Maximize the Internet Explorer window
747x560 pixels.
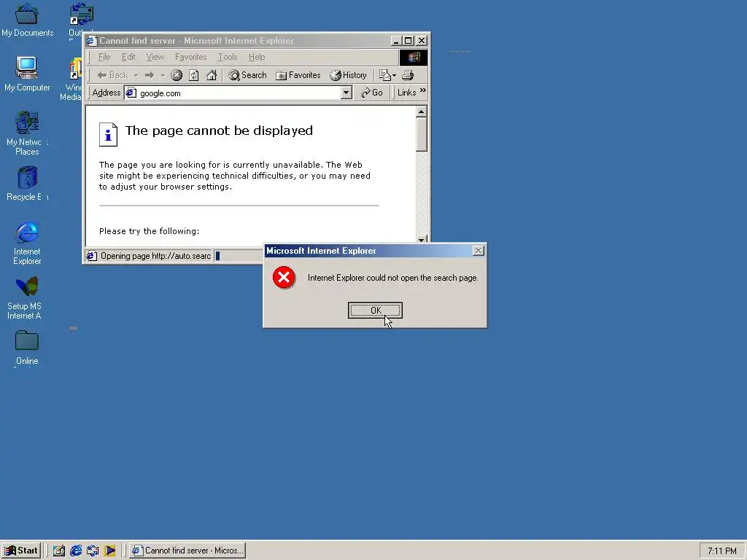pos(409,41)
